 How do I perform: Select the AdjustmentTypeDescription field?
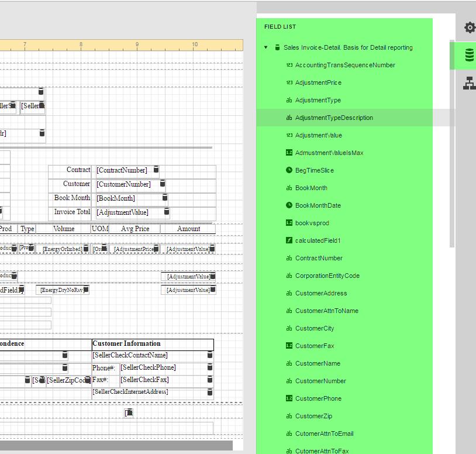point(334,118)
